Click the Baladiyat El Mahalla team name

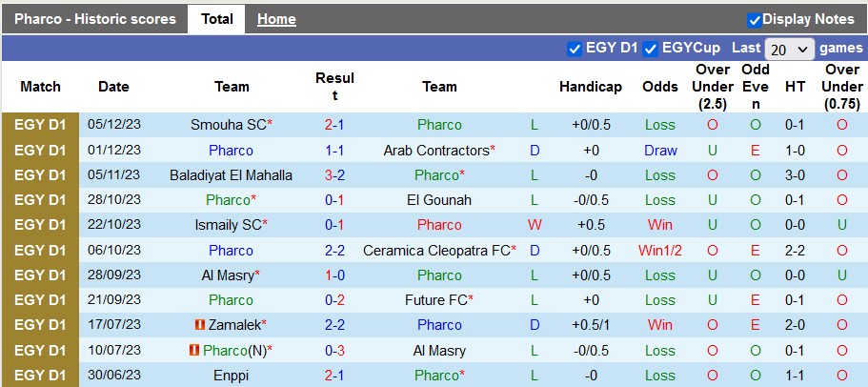pyautogui.click(x=232, y=175)
